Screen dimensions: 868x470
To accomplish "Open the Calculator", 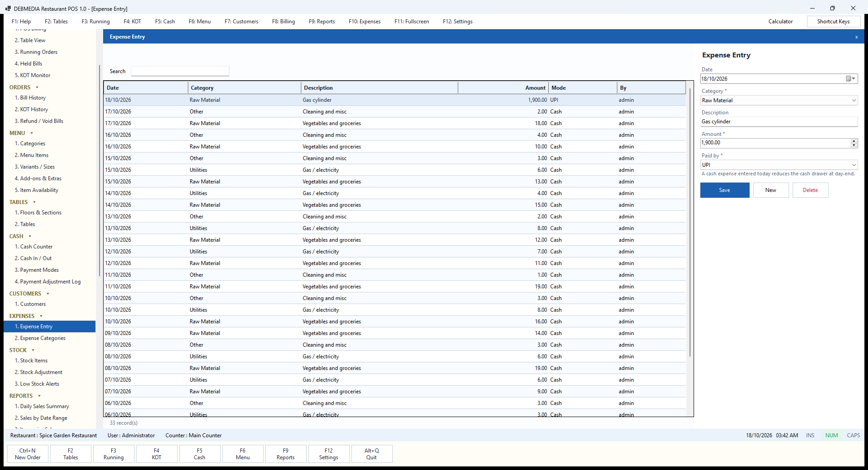I will point(781,22).
